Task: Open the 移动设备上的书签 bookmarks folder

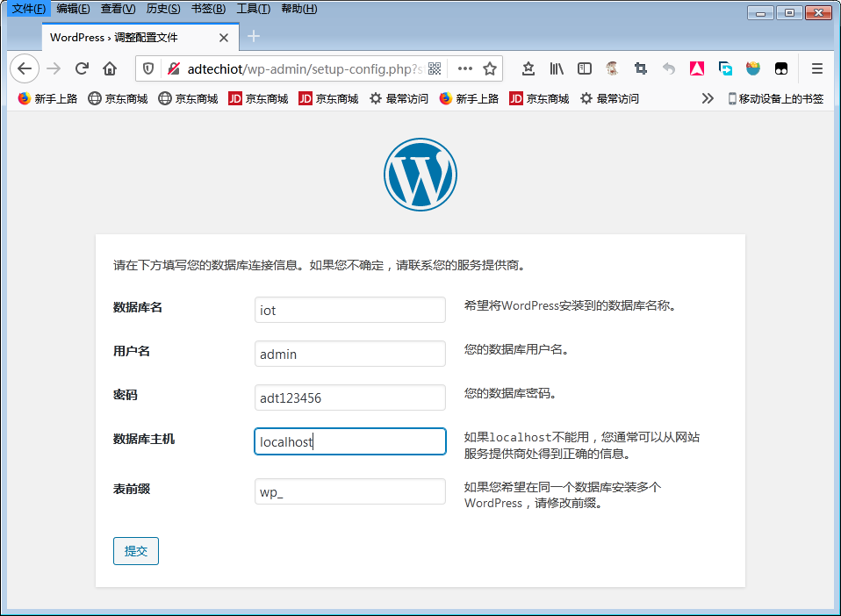Action: click(775, 99)
